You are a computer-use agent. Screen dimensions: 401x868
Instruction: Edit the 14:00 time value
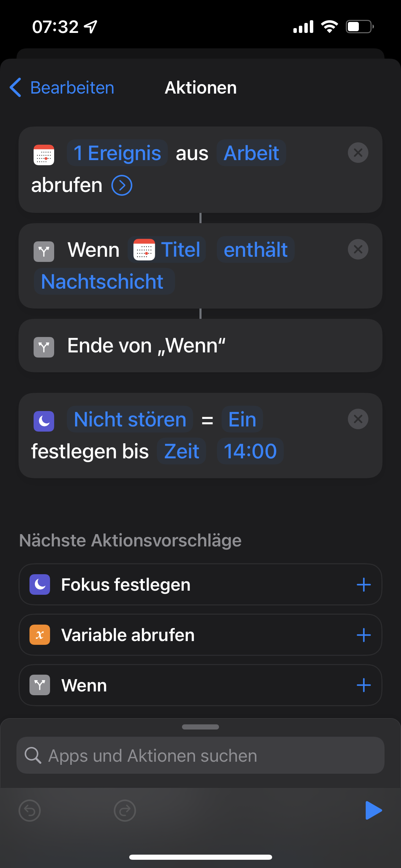point(250,451)
